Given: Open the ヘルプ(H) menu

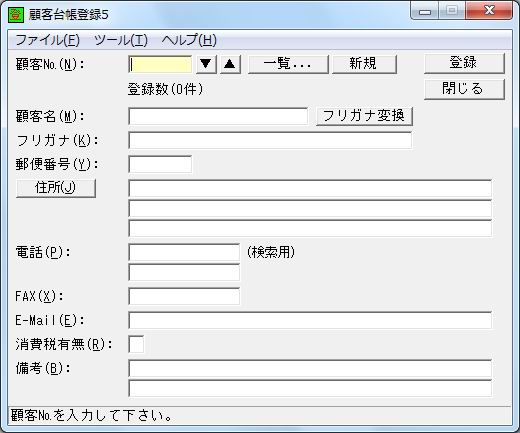Looking at the screenshot, I should tap(189, 40).
